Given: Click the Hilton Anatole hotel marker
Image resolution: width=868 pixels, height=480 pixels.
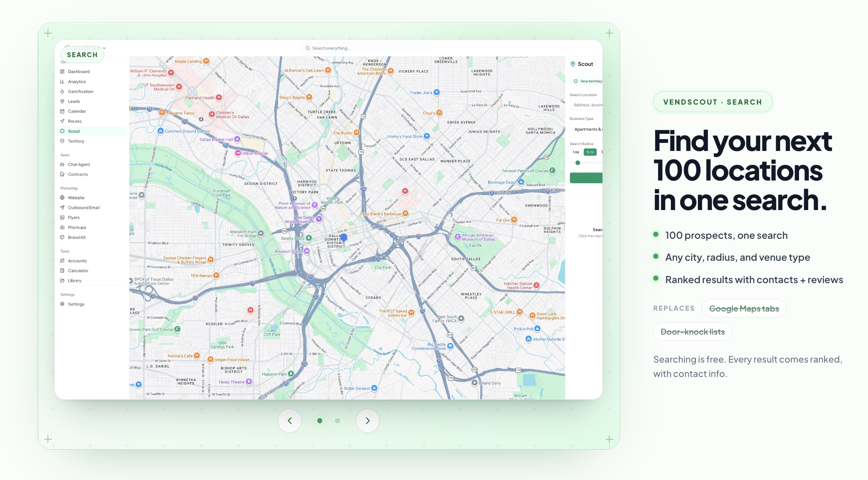Looking at the screenshot, I should tap(238, 153).
